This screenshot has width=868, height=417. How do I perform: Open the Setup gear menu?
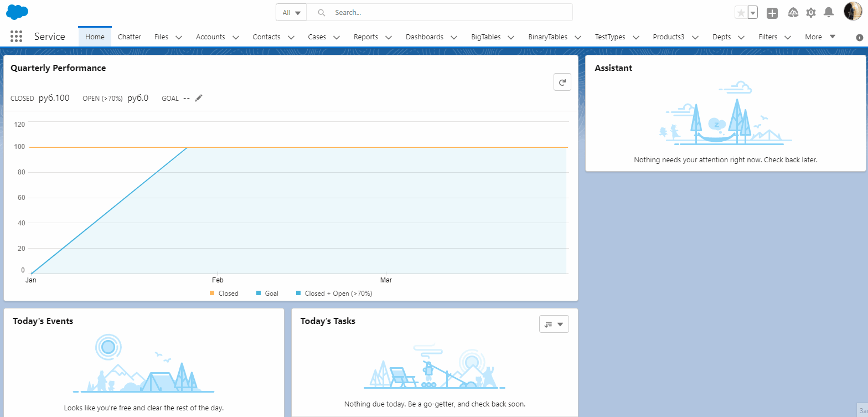[x=810, y=13]
